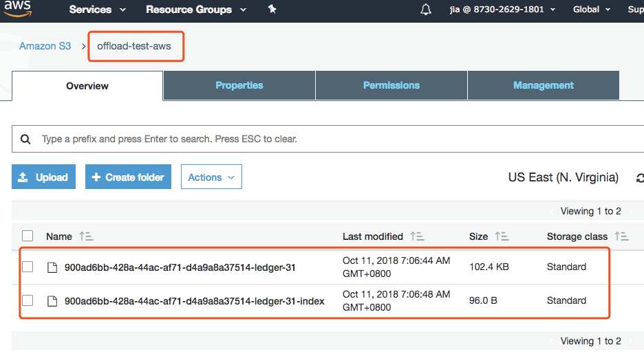Open the notifications bell icon
This screenshot has height=354, width=644.
click(426, 10)
